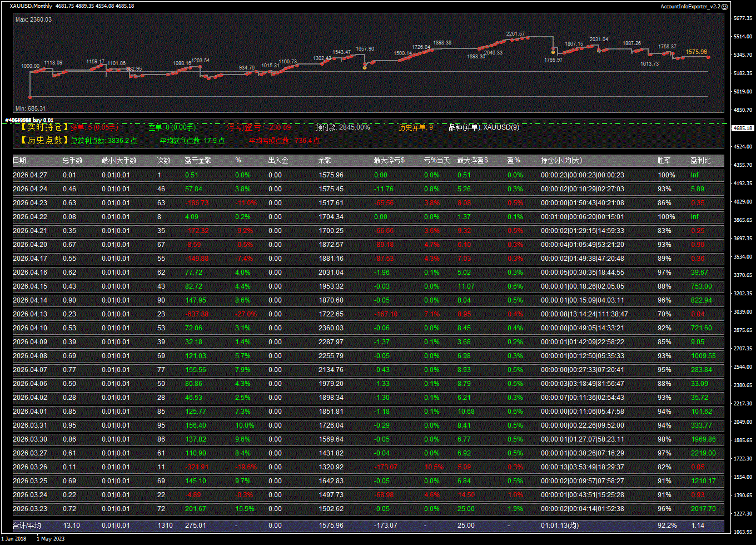
Task: Click the 5677.35 level on the price scale
Action: [x=743, y=18]
